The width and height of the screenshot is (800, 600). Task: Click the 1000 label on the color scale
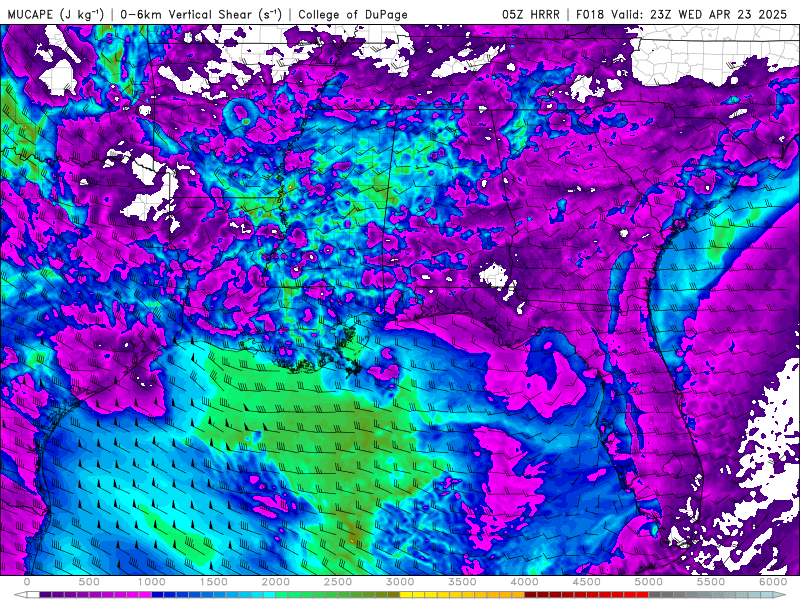coord(152,582)
